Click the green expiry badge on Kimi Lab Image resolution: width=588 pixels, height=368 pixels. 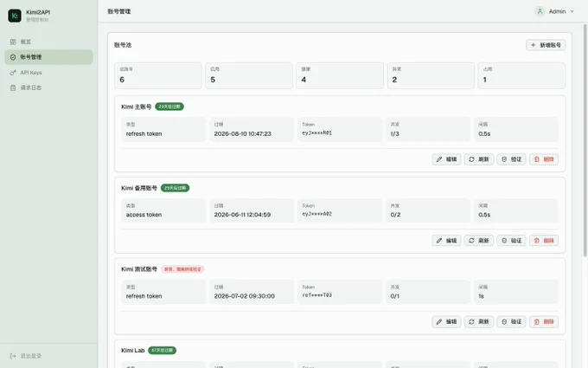(x=162, y=351)
